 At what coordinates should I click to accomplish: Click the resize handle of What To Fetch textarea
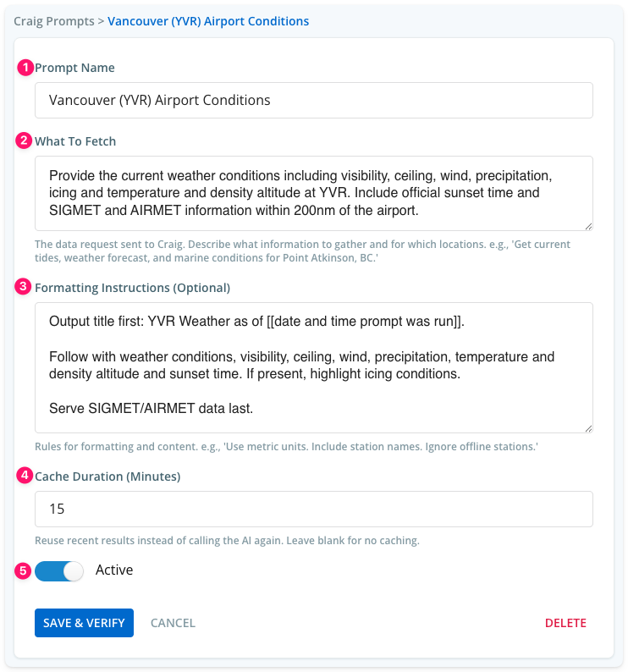coord(588,227)
